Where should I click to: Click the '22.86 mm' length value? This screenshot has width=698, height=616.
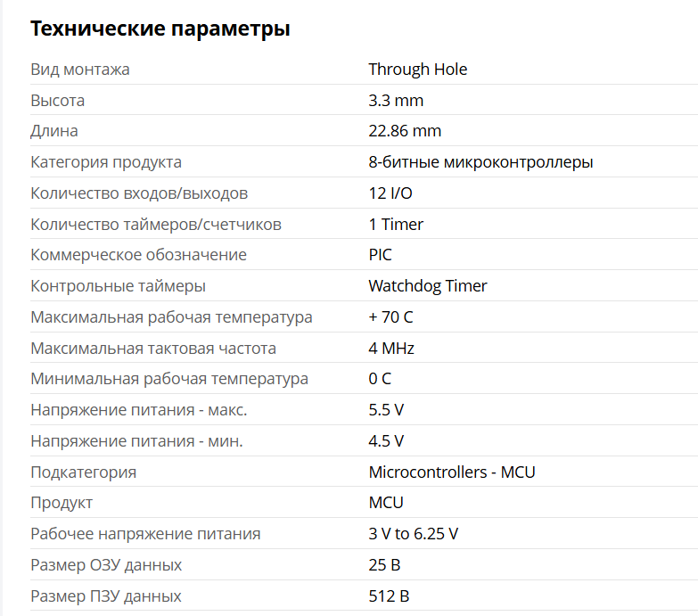(405, 131)
